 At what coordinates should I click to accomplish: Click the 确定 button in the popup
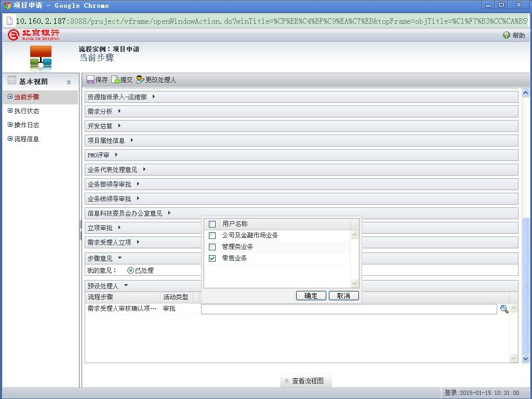coord(311,296)
